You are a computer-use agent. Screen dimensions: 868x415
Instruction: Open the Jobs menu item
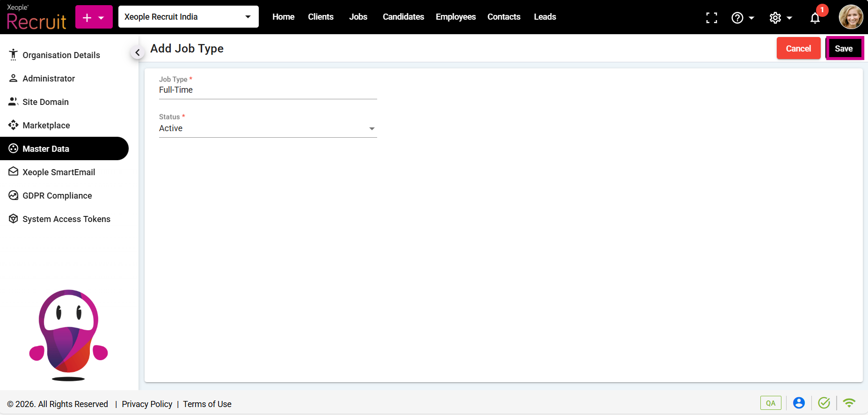(358, 17)
